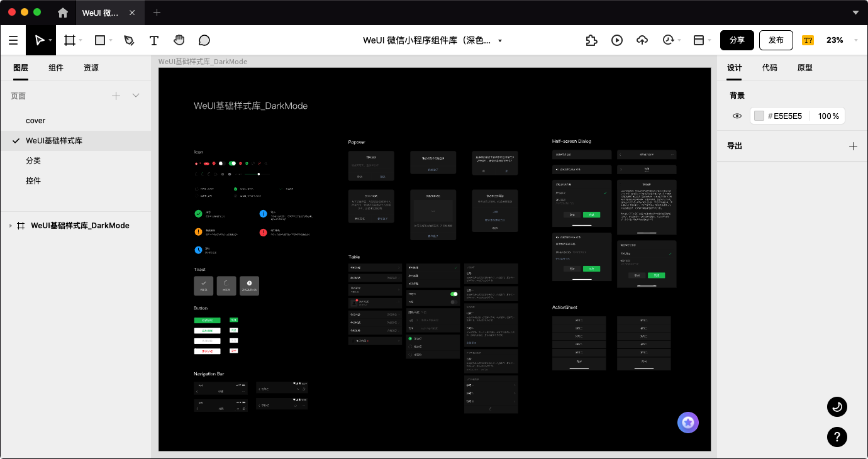
Task: Switch to the 组件 tab
Action: pos(56,68)
